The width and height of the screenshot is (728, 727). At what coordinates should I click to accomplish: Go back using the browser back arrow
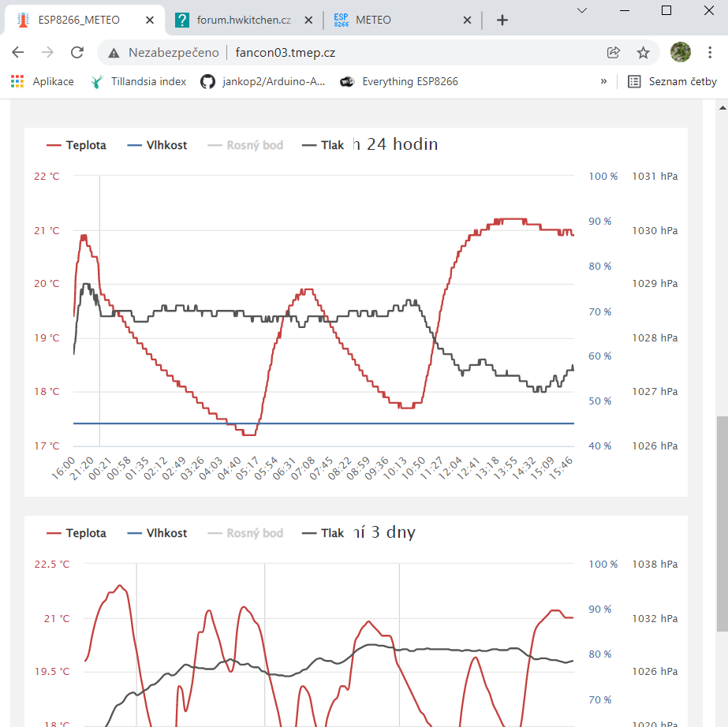18,53
